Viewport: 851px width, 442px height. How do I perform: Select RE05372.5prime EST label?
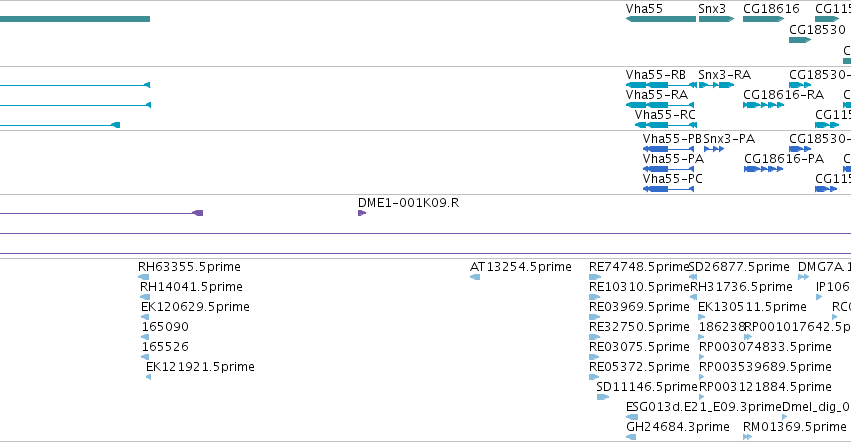(x=639, y=367)
